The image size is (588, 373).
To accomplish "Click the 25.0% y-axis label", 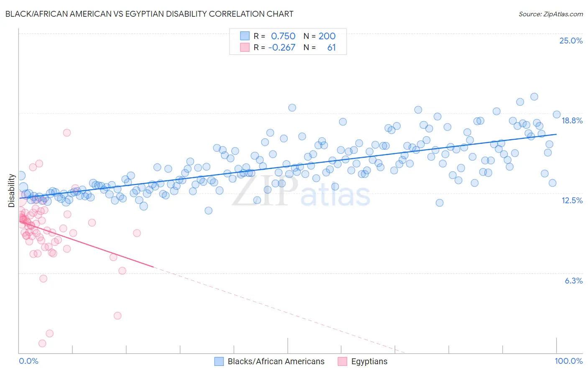I will [x=571, y=41].
